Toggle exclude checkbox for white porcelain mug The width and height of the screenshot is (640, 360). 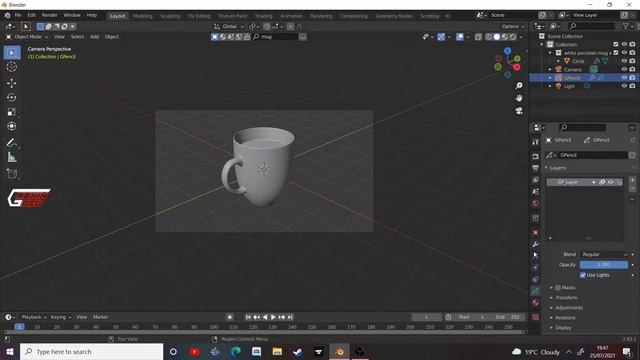pyautogui.click(x=616, y=53)
